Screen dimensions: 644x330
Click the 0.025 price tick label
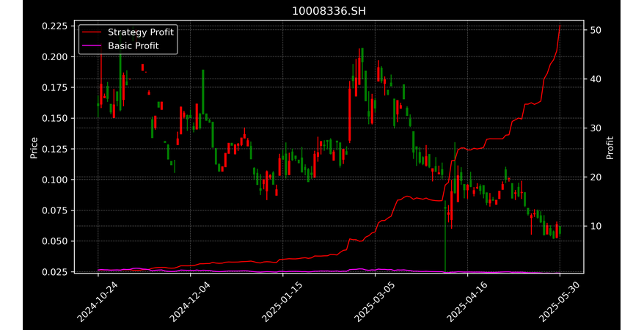(x=54, y=272)
